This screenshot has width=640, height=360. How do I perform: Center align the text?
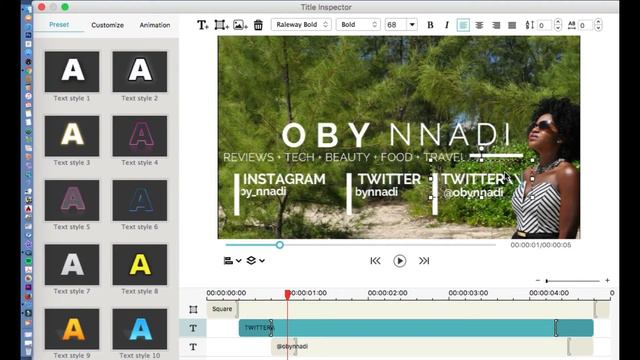[479, 25]
